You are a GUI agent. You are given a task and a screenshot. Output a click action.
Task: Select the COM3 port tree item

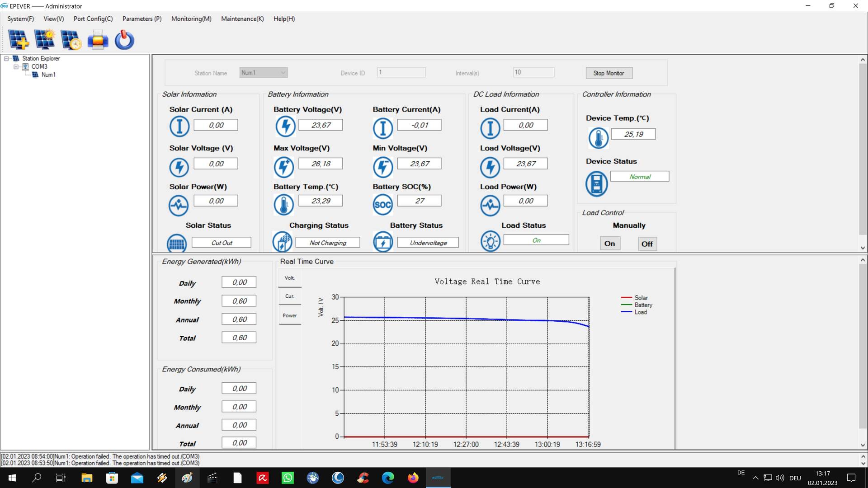click(39, 67)
